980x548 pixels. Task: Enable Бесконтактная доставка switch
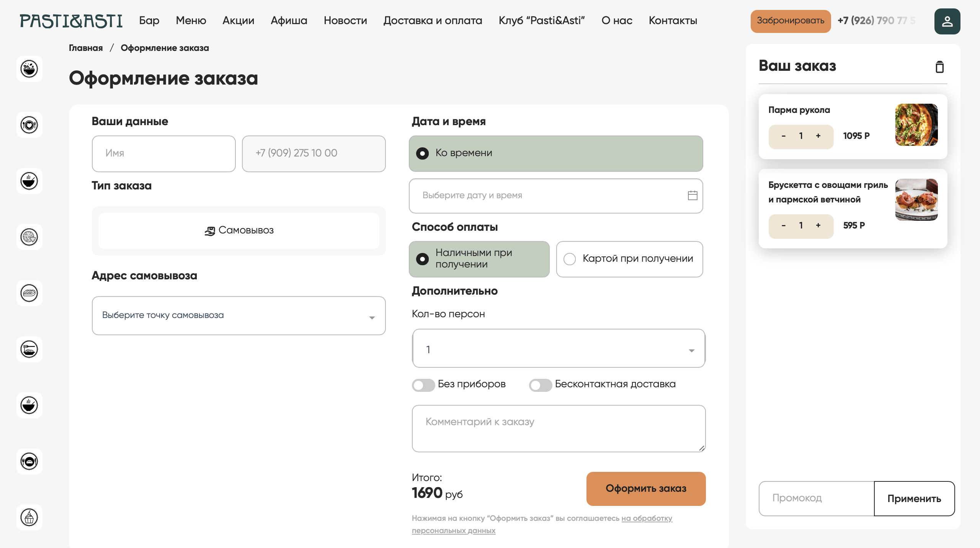point(540,385)
